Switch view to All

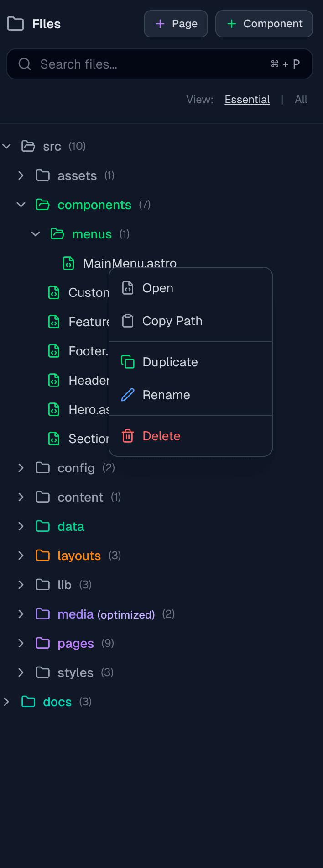(x=301, y=100)
